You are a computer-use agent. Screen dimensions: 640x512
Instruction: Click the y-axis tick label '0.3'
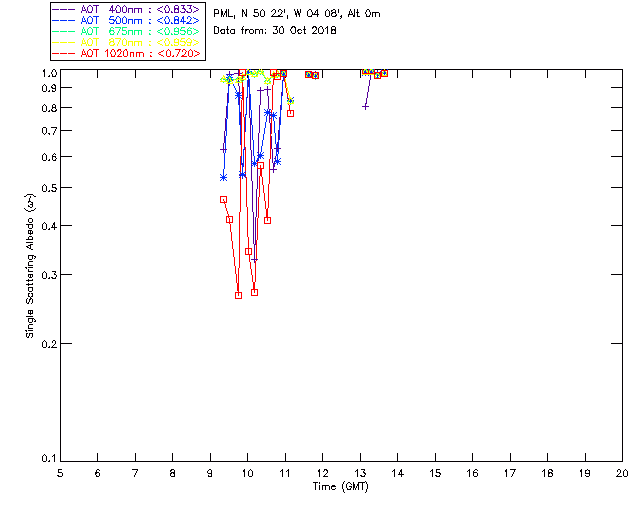point(49,275)
